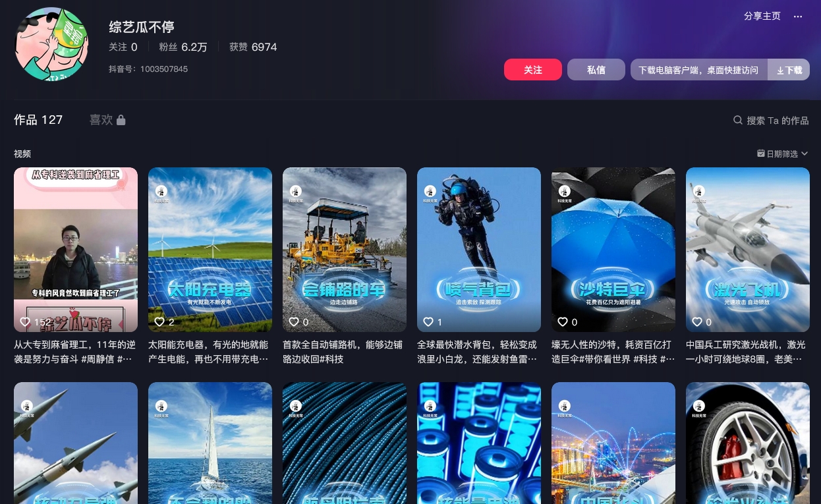The width and height of the screenshot is (821, 504).
Task: Click the search magnifier icon for works
Action: tap(738, 120)
